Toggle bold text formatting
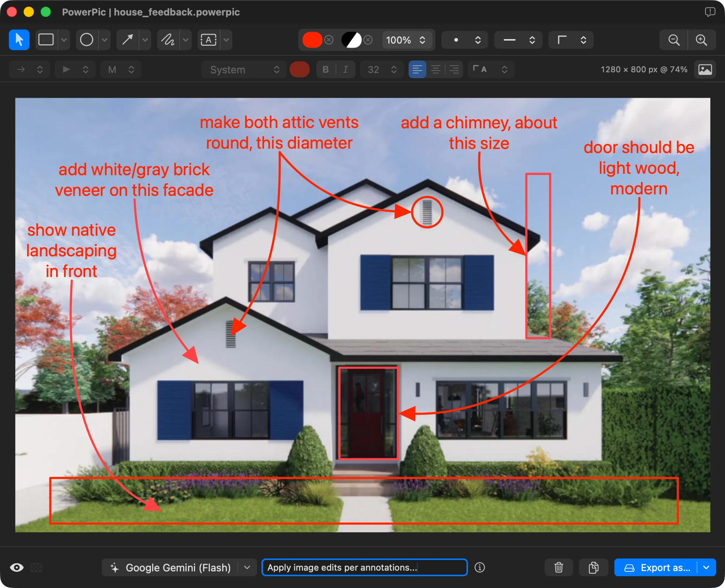This screenshot has width=725, height=588. 326,69
